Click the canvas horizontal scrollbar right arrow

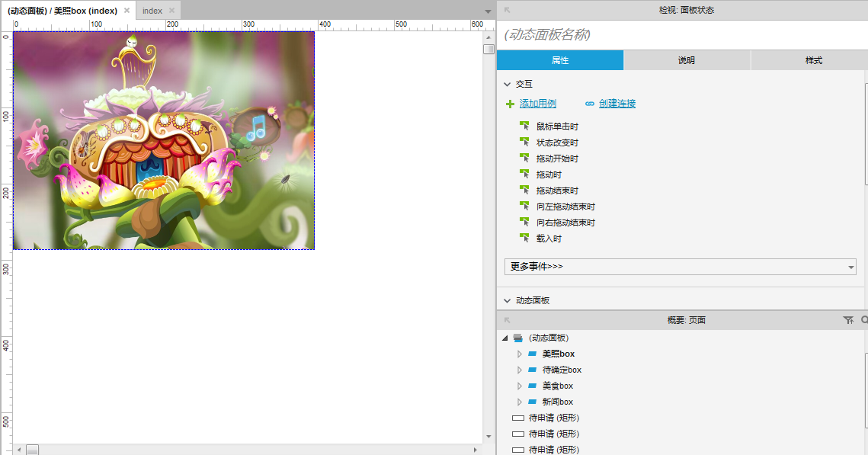click(x=475, y=450)
